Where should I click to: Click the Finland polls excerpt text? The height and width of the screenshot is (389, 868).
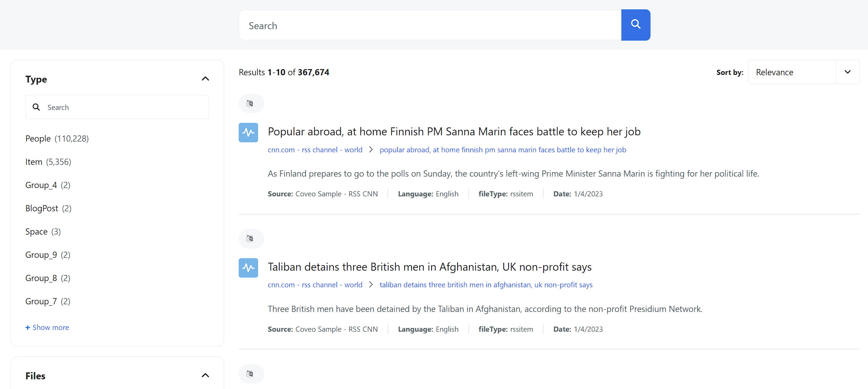pyautogui.click(x=513, y=174)
